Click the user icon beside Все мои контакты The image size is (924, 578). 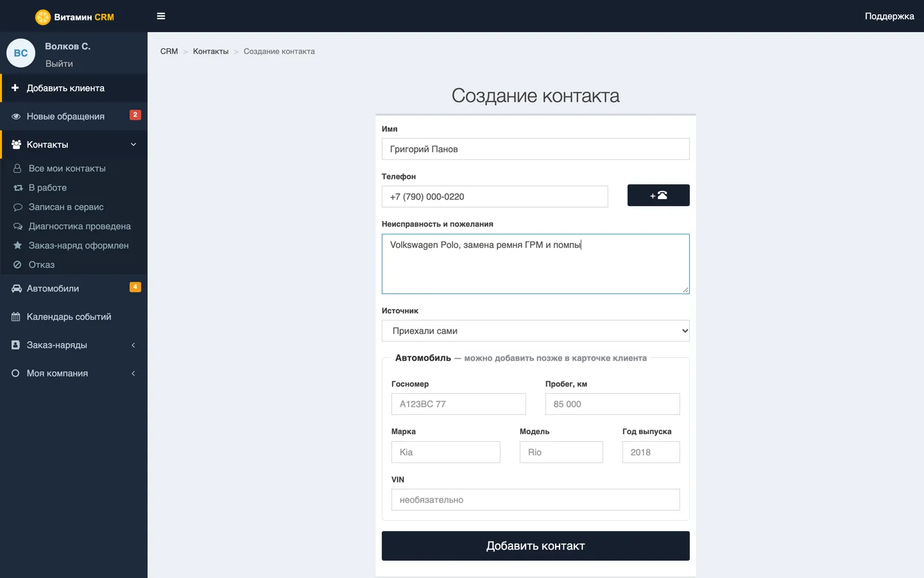[17, 168]
